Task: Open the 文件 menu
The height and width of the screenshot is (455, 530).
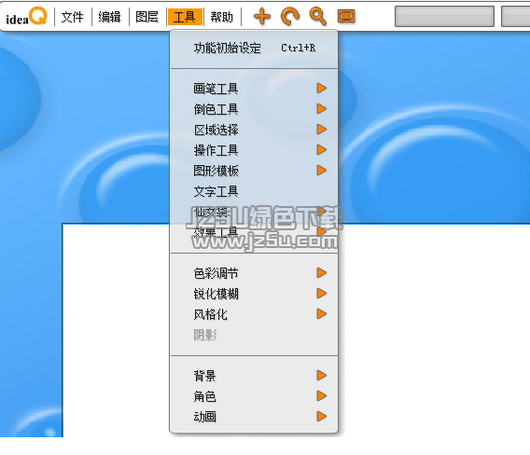Action: click(x=72, y=17)
